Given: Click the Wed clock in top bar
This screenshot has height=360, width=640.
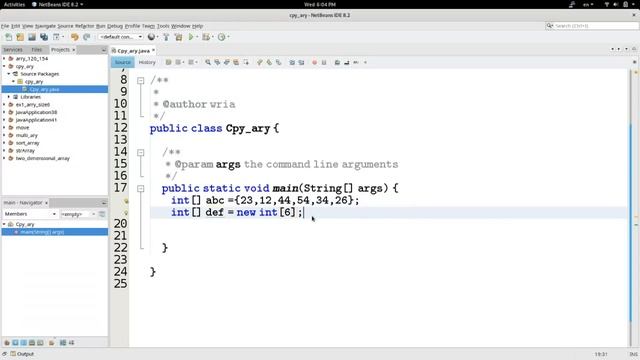Looking at the screenshot, I should tap(320, 4).
